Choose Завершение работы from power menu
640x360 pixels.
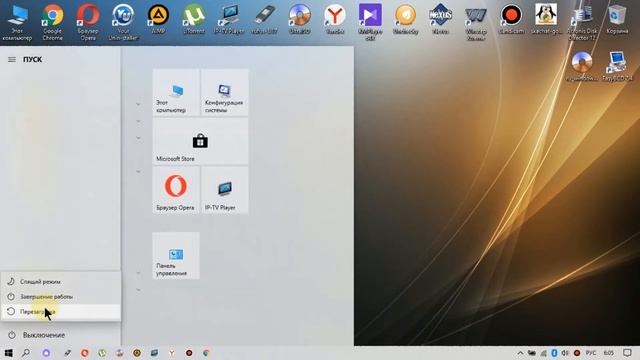pos(60,297)
